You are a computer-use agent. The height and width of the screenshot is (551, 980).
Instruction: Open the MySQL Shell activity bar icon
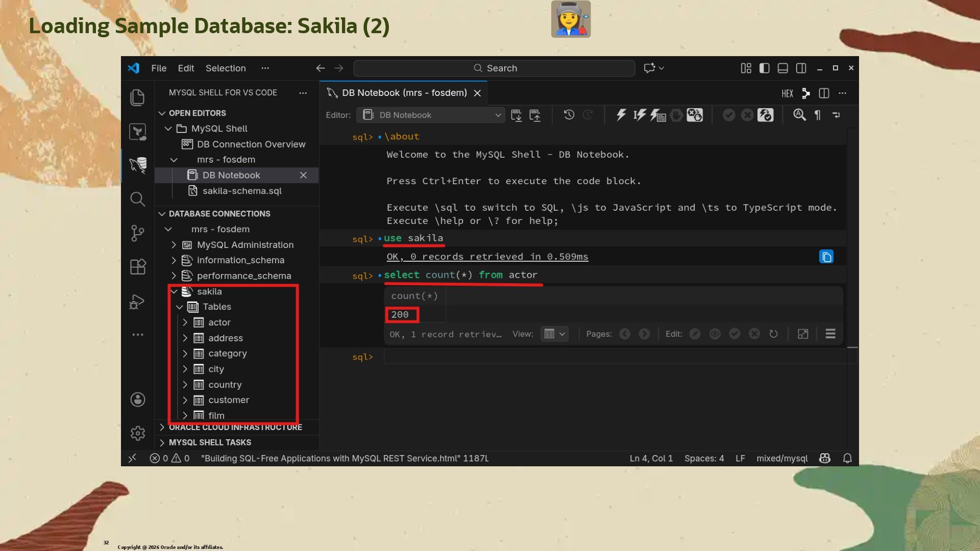[138, 165]
